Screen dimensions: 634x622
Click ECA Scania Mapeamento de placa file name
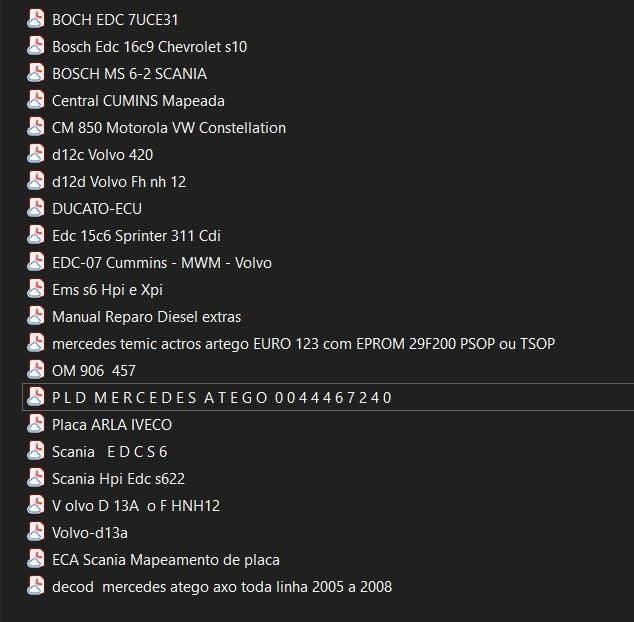click(x=165, y=559)
